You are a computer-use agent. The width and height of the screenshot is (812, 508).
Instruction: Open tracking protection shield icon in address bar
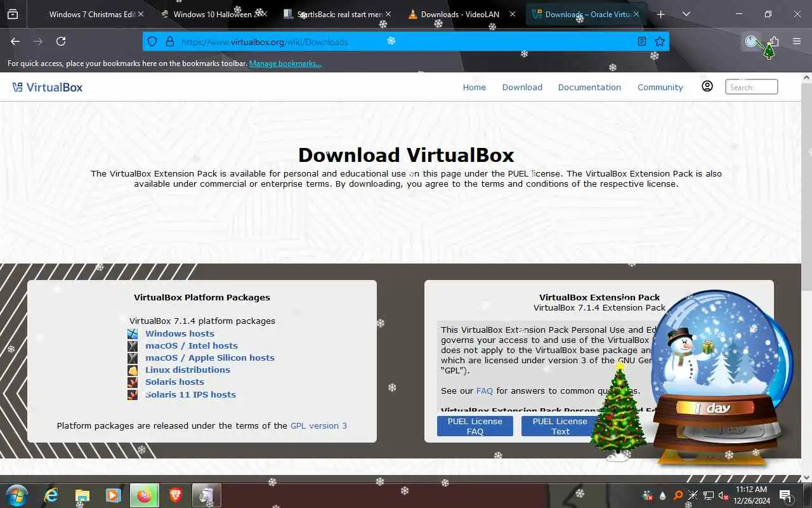click(x=152, y=41)
